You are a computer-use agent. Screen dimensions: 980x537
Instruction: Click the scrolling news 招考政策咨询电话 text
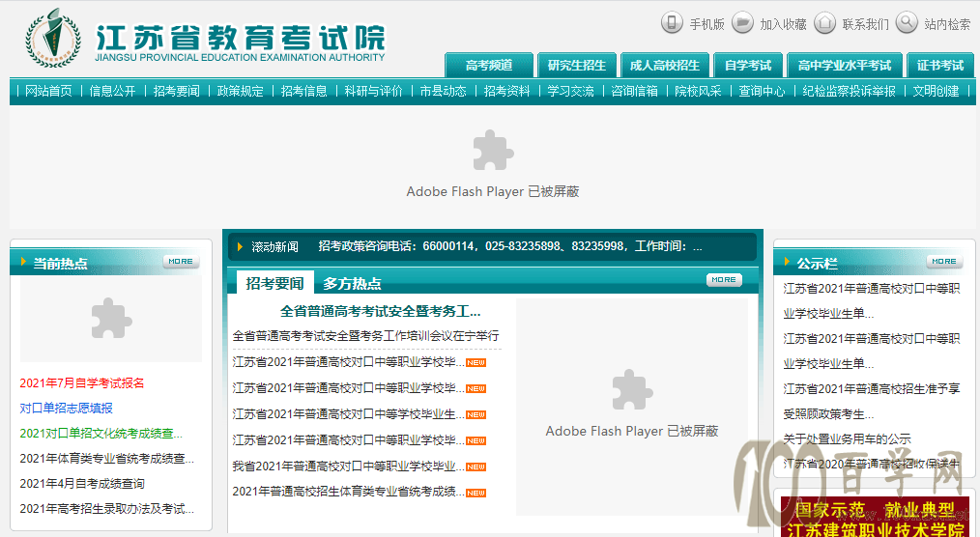click(x=510, y=246)
